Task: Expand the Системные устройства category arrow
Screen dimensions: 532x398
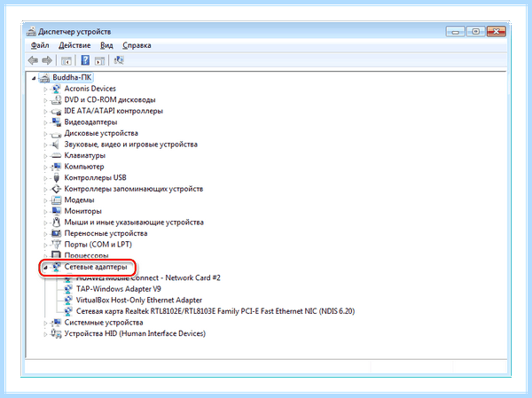Action: [x=45, y=323]
